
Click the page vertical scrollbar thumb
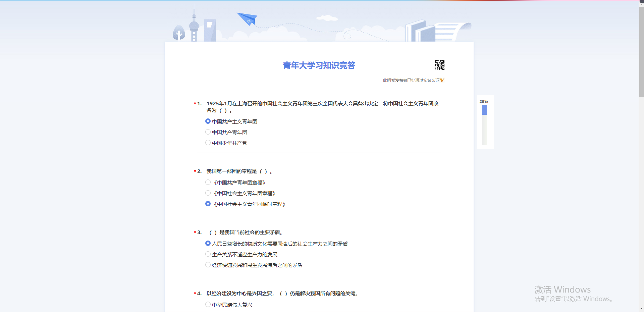click(641, 50)
